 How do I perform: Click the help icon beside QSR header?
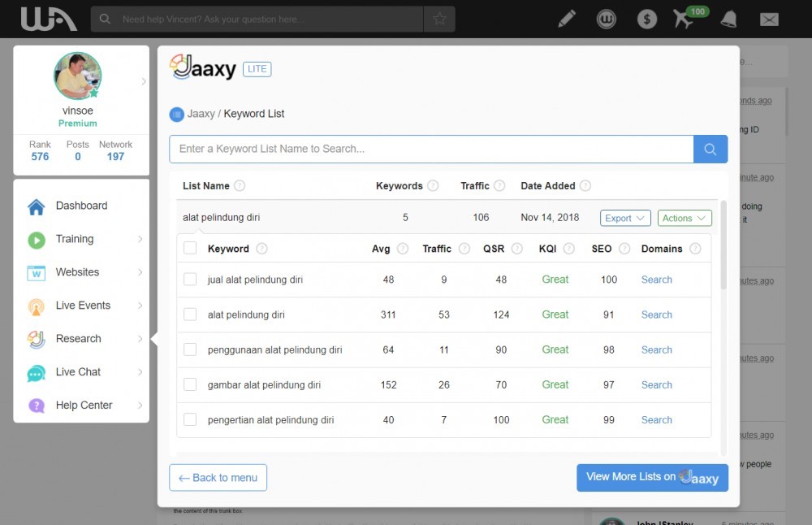click(516, 249)
